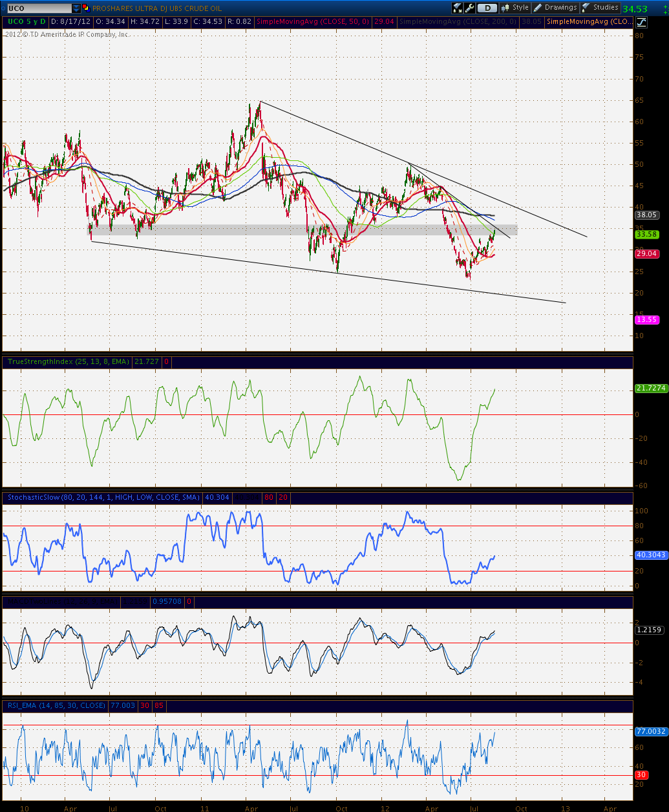669x812 pixels.
Task: Click the D aggregation period button
Action: click(487, 8)
